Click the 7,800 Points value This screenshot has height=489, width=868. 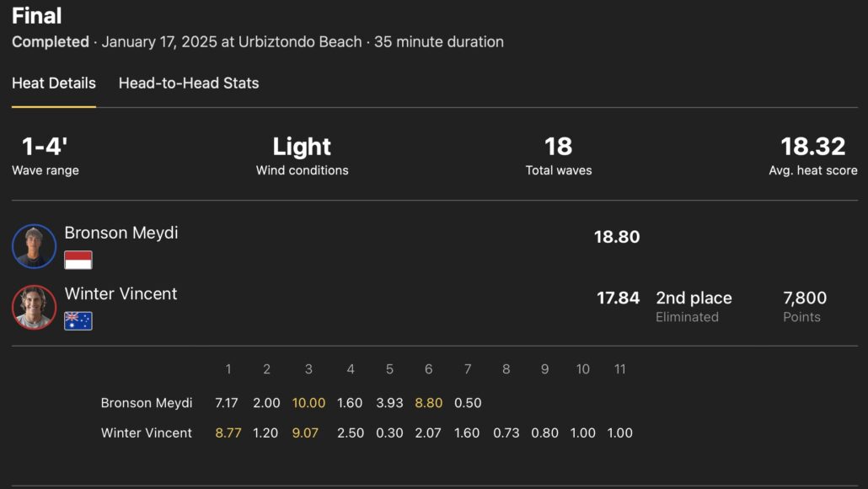click(805, 298)
